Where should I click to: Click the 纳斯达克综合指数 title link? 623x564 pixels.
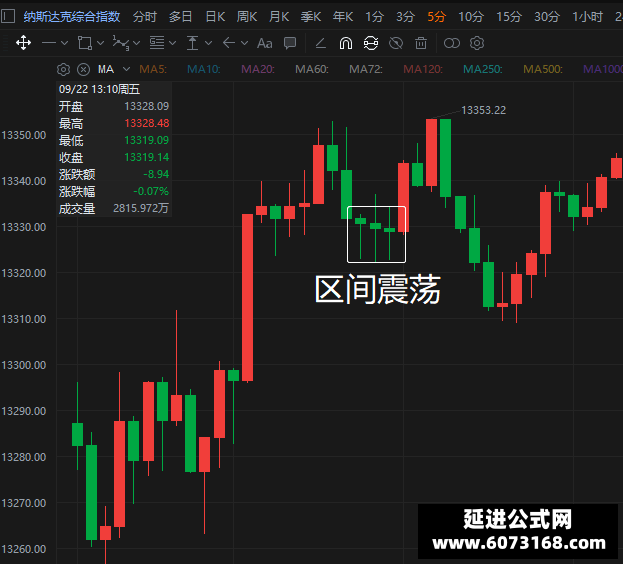pyautogui.click(x=72, y=17)
